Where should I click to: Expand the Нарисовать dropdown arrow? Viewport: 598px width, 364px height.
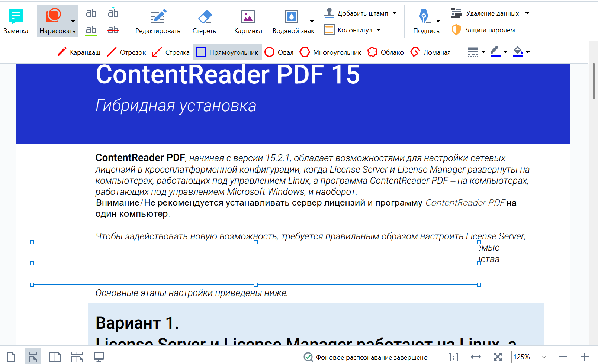click(x=73, y=21)
